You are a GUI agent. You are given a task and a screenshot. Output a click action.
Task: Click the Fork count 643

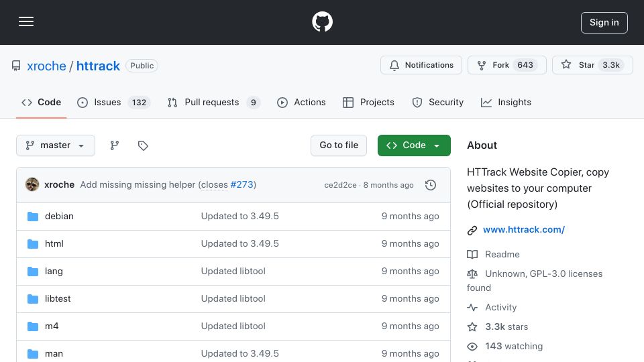[525, 65]
